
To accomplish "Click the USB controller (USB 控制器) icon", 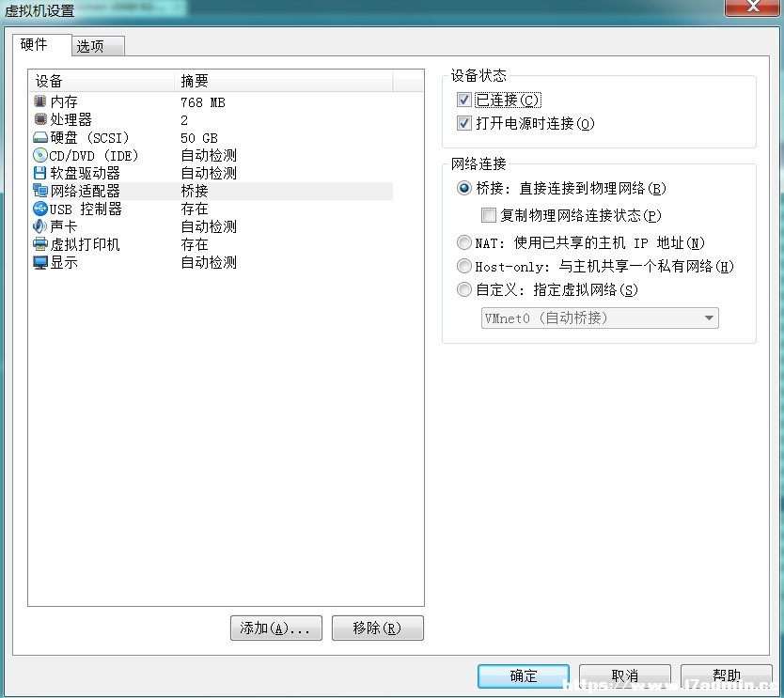I will [x=40, y=209].
